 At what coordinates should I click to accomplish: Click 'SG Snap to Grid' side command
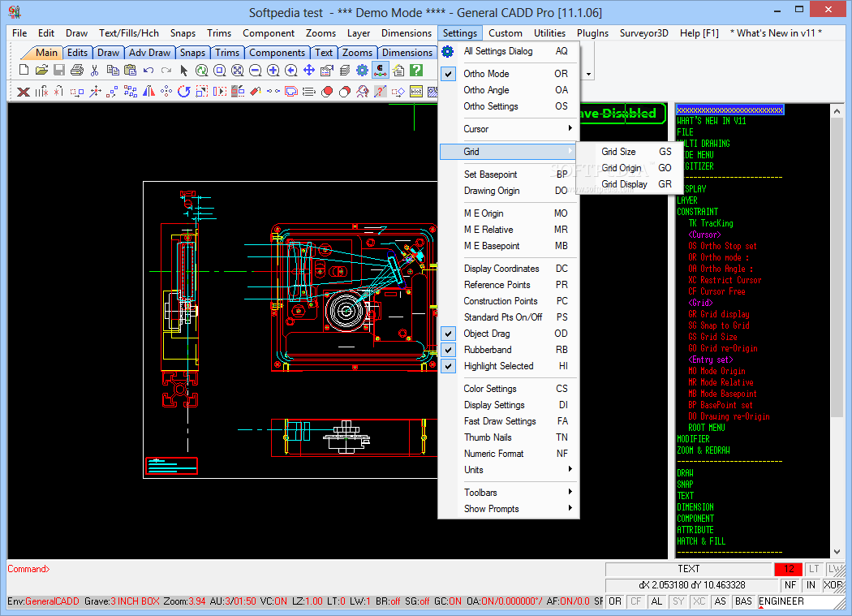tap(719, 325)
